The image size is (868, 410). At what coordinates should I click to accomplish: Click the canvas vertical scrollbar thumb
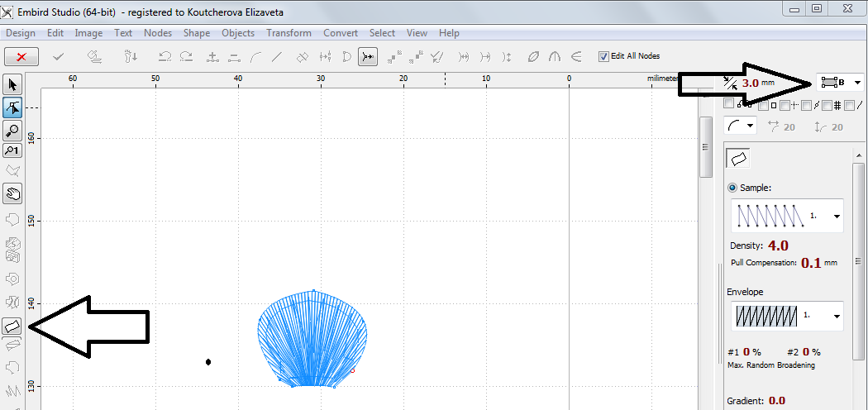click(x=705, y=147)
